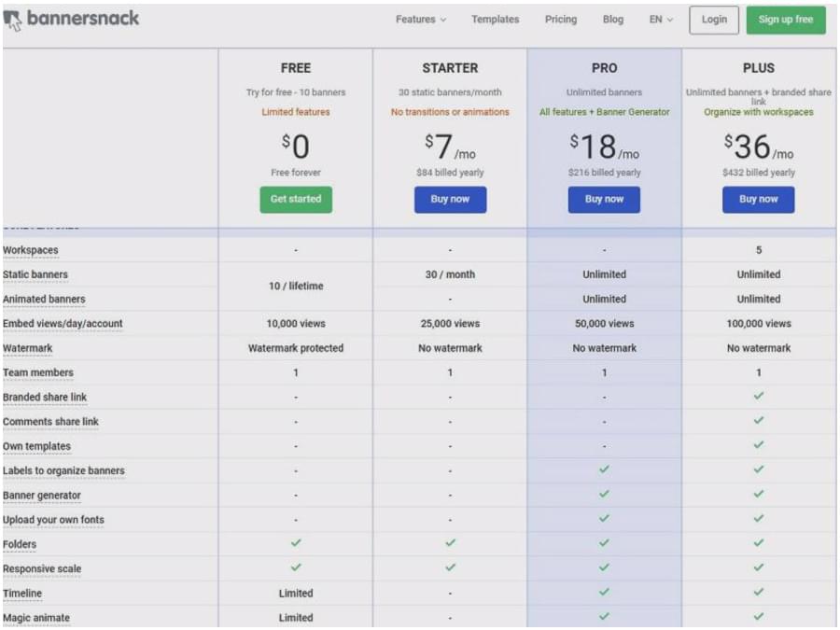Viewport: 840px width, 630px height.
Task: Click the Plus checkmark for Upload your own fonts
Action: [759, 519]
